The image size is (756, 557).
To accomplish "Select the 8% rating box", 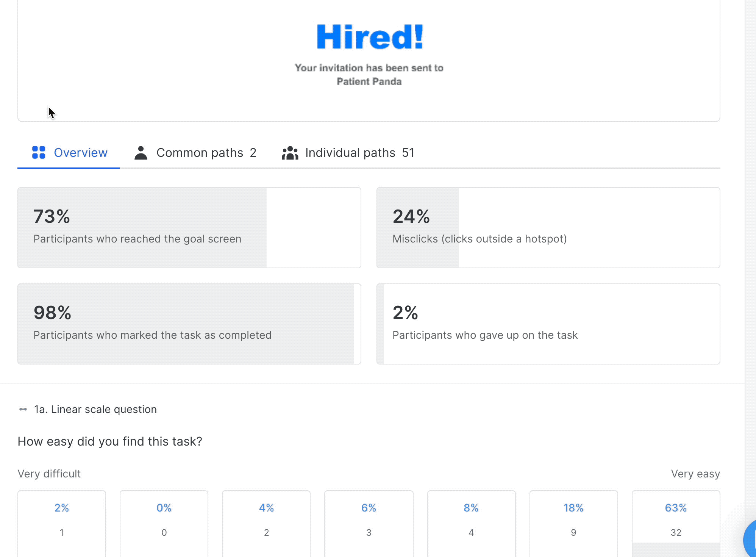I will (471, 523).
